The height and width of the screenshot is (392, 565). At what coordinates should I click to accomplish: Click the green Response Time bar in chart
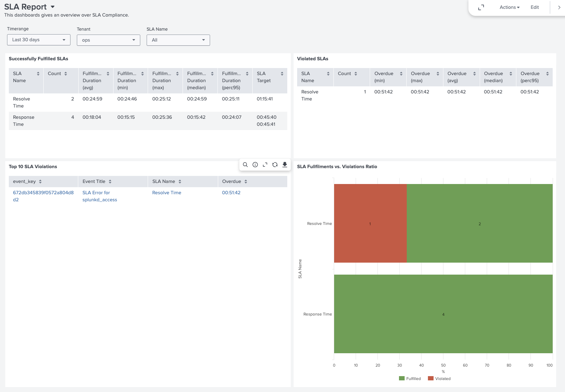click(443, 314)
